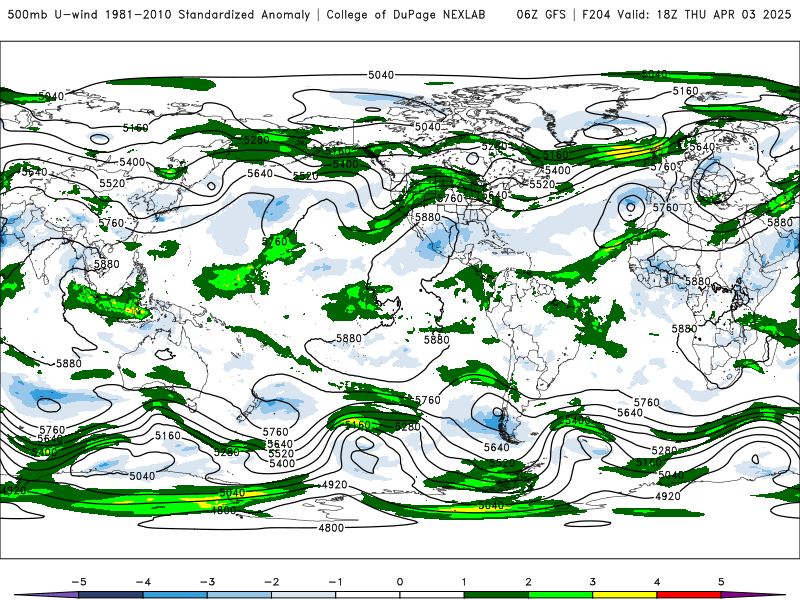Image resolution: width=800 pixels, height=600 pixels.
Task: Click the '1' colorbar tick label
Action: coord(464,582)
